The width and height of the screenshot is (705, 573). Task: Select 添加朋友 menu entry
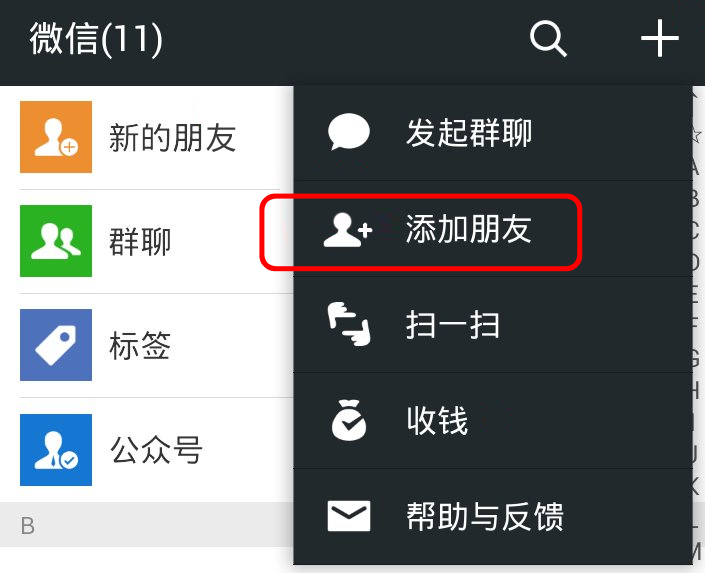tap(493, 229)
